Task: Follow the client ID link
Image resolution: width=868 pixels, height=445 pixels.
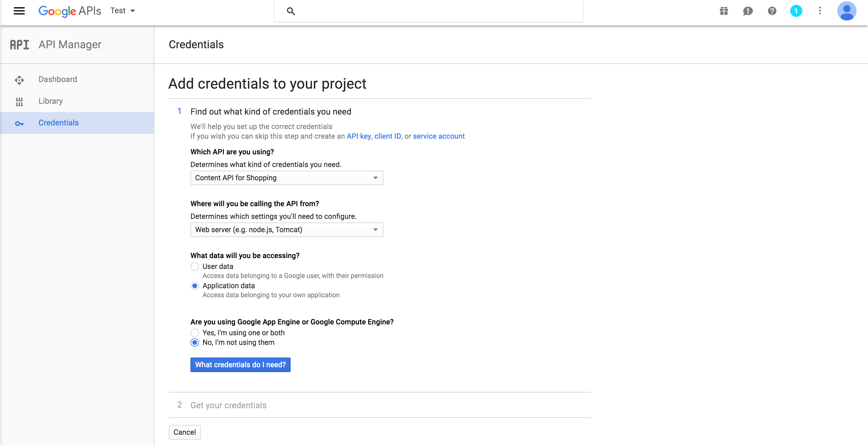Action: 388,136
